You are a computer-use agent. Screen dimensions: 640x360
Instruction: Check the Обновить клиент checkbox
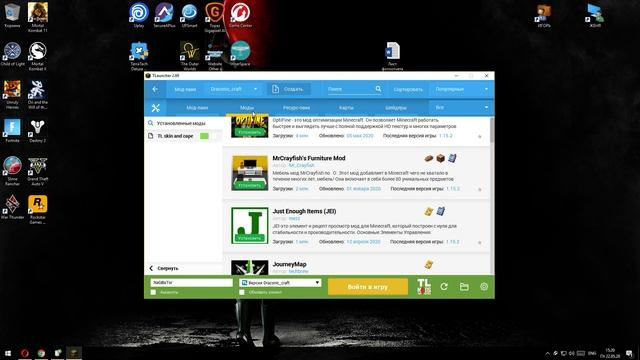[x=242, y=292]
